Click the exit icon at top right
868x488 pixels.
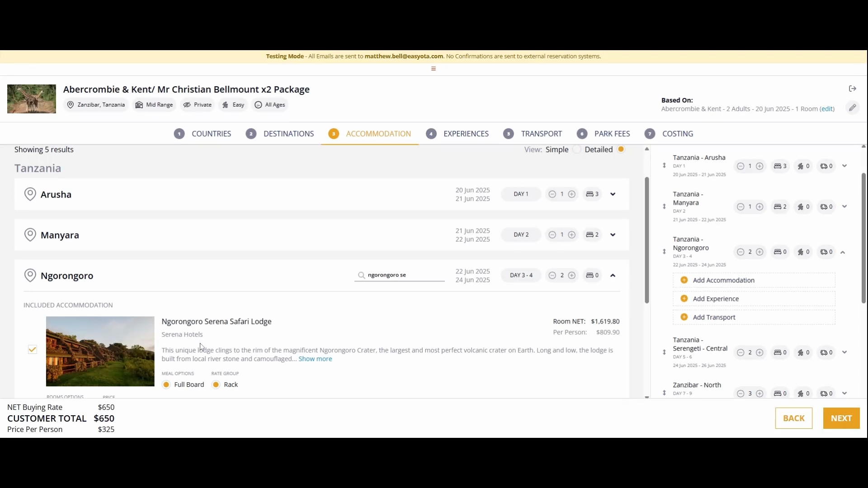point(852,89)
